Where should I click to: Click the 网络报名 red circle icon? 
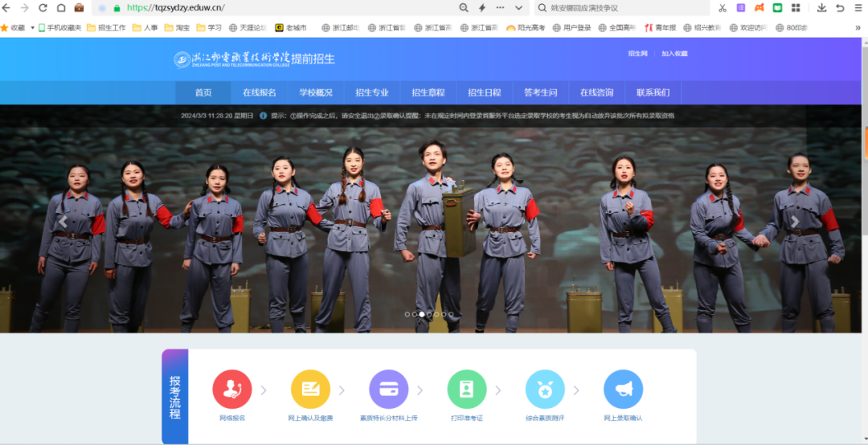[231, 390]
